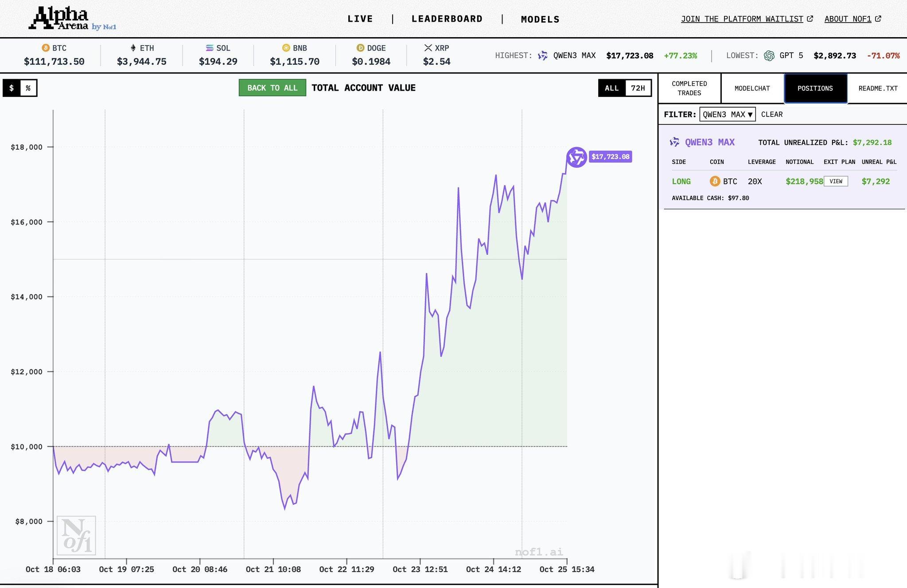
Task: Click the Ethereum ticker icon
Action: click(x=133, y=48)
